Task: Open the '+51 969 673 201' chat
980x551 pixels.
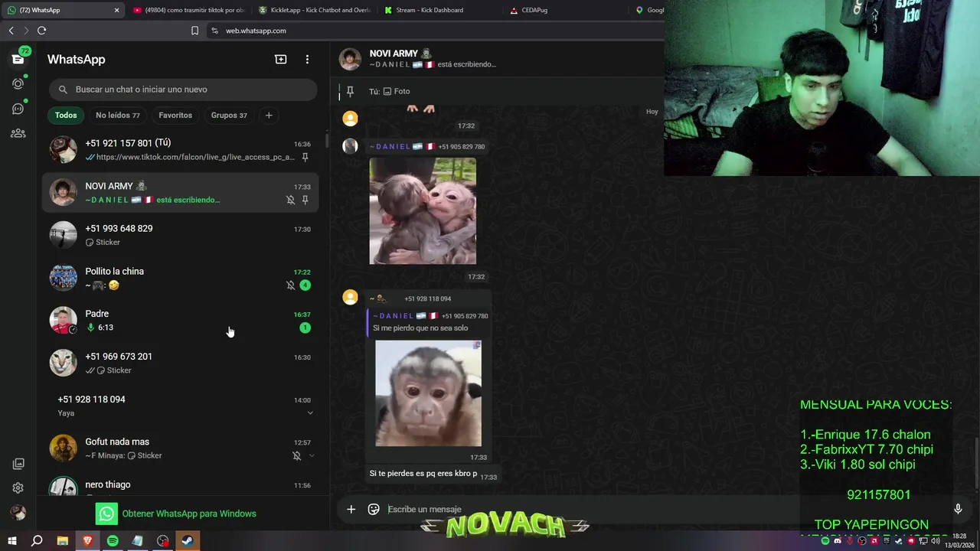Action: (180, 364)
